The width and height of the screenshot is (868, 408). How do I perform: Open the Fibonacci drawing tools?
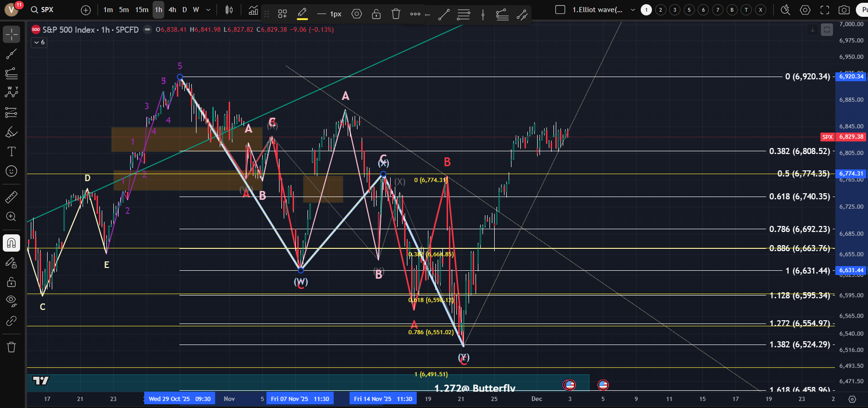pyautogui.click(x=12, y=73)
